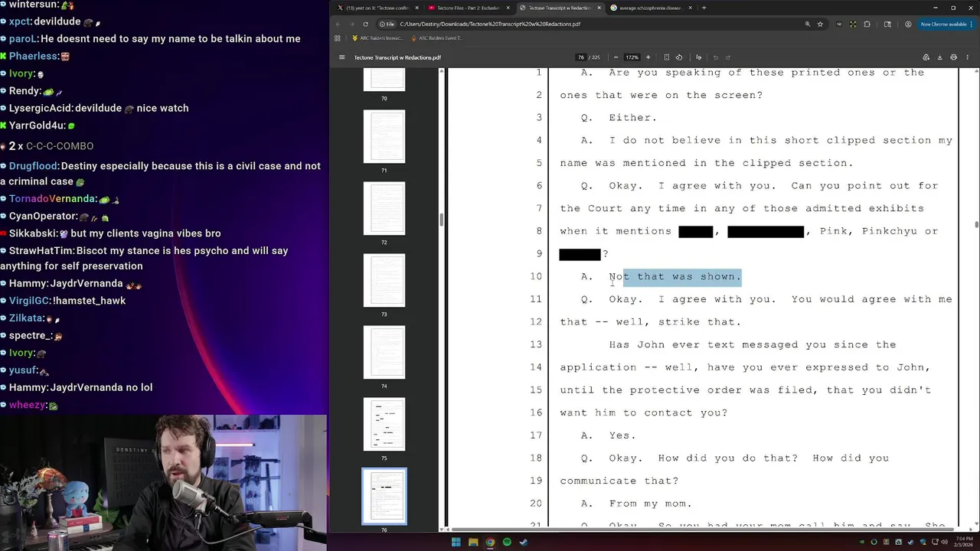This screenshot has width=980, height=551.
Task: Click the word 'Pinkchyu' in line 8
Action: coord(889,231)
